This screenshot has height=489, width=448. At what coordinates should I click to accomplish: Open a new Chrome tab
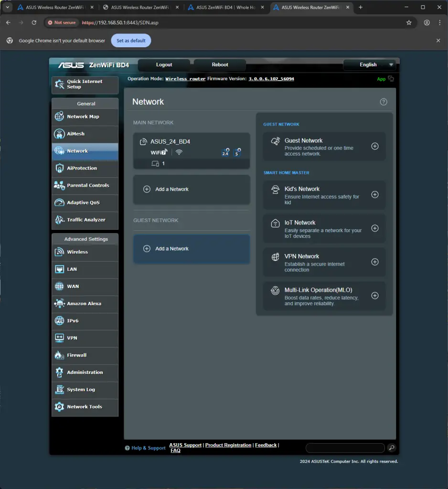[x=360, y=7]
